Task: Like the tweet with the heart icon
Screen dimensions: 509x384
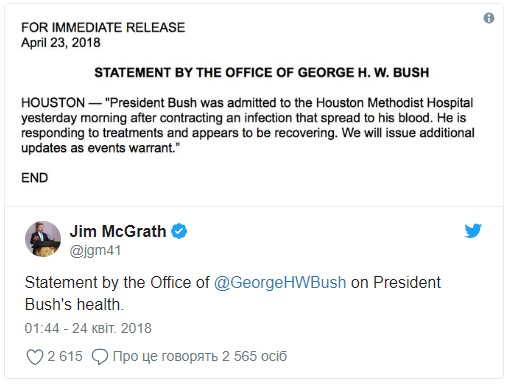Action: (35, 357)
